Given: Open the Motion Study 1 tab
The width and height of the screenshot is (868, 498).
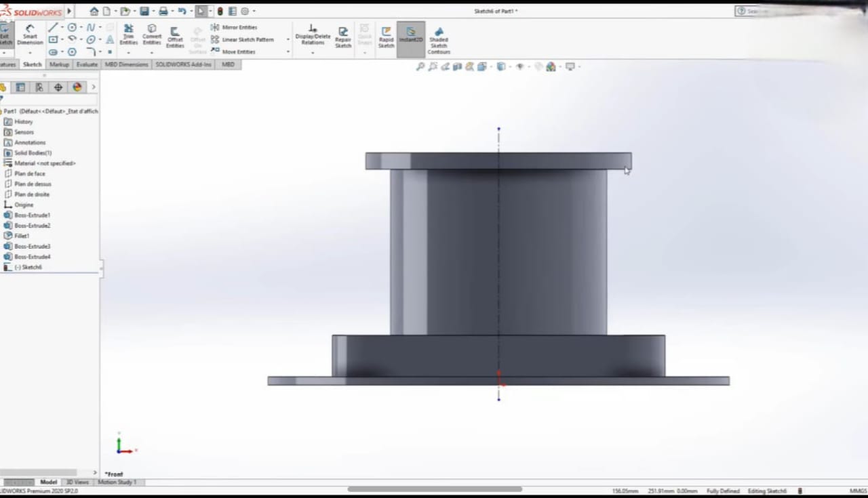Looking at the screenshot, I should click(117, 482).
